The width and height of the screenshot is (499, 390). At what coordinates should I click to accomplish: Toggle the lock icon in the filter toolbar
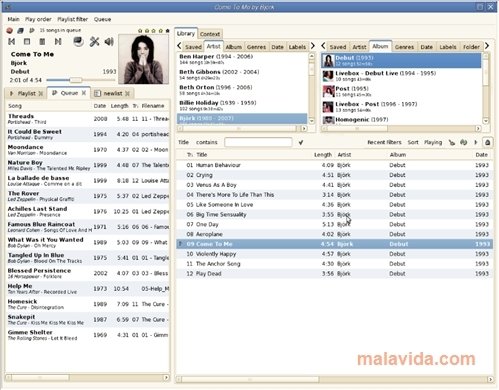487,142
